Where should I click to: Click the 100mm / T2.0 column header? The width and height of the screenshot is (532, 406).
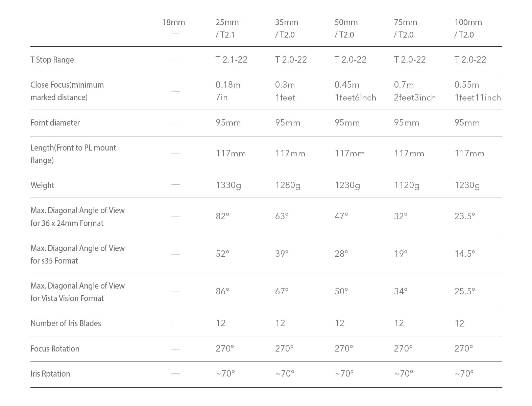[468, 28]
